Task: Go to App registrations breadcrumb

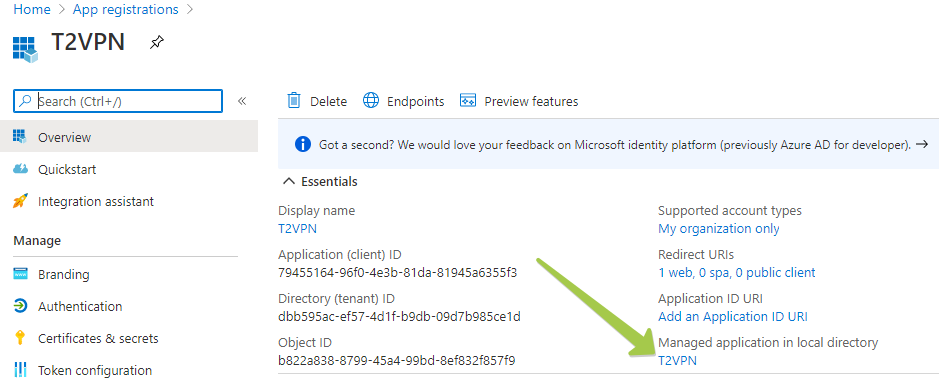Action: pyautogui.click(x=126, y=10)
